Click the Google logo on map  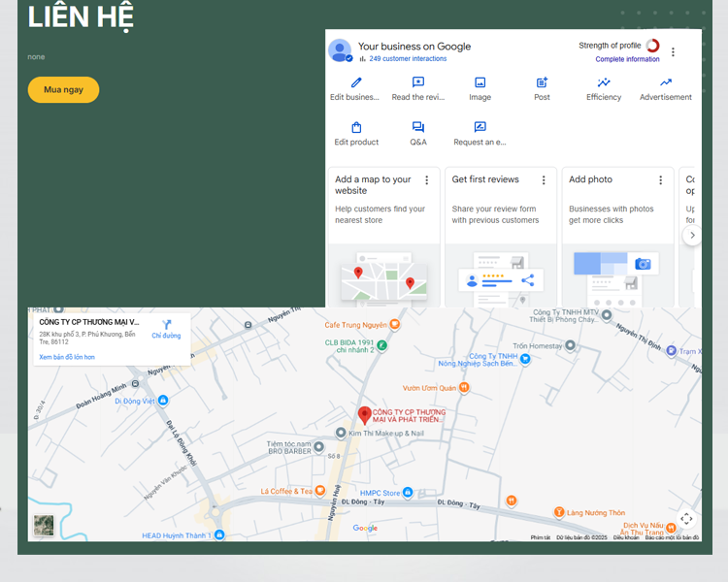click(x=365, y=528)
